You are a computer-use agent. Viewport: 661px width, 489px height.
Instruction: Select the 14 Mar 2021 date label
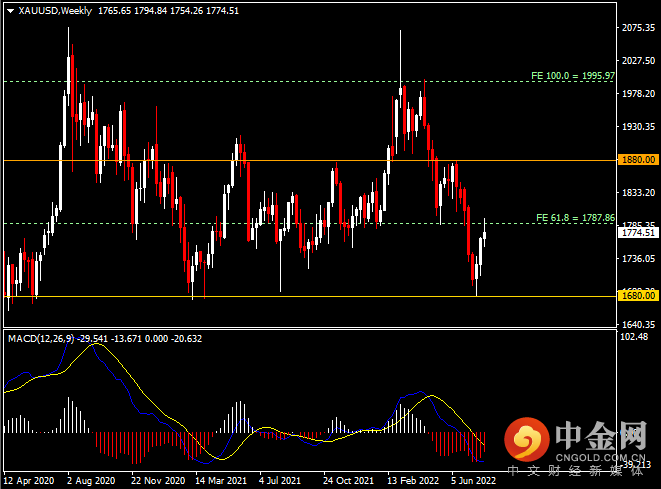click(221, 481)
